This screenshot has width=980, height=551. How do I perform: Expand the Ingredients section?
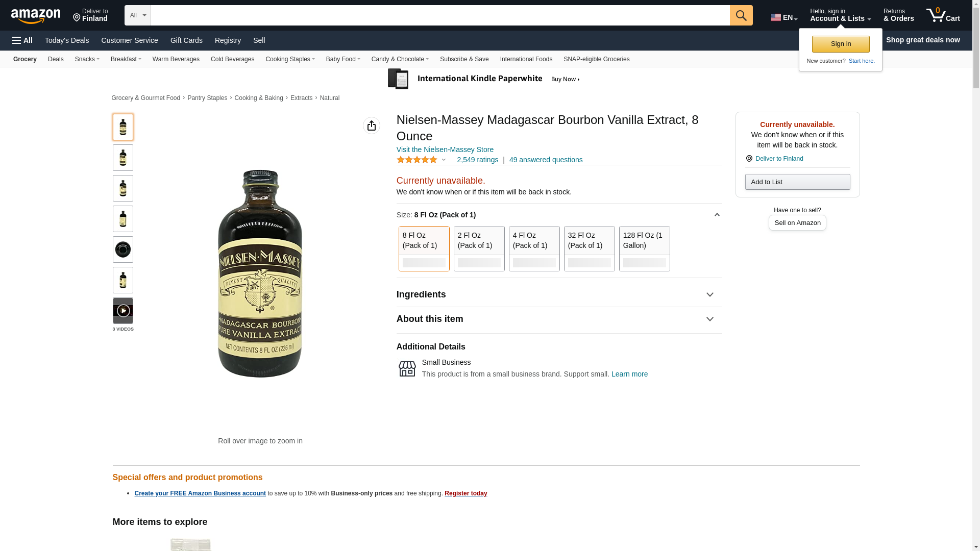pyautogui.click(x=559, y=294)
